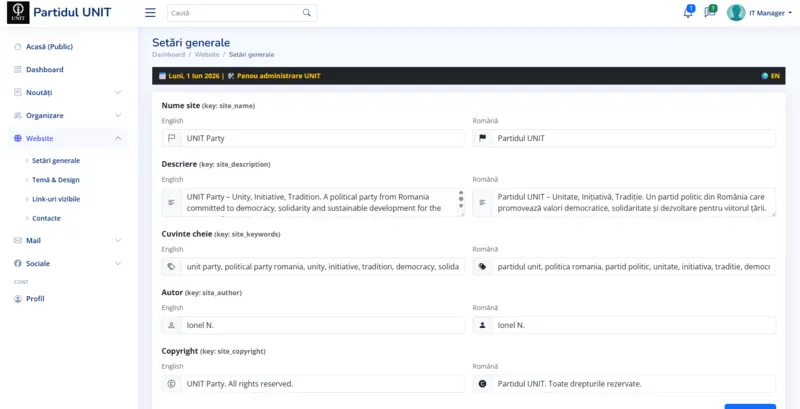800x409 pixels.
Task: Open the chat messages icon
Action: [710, 12]
